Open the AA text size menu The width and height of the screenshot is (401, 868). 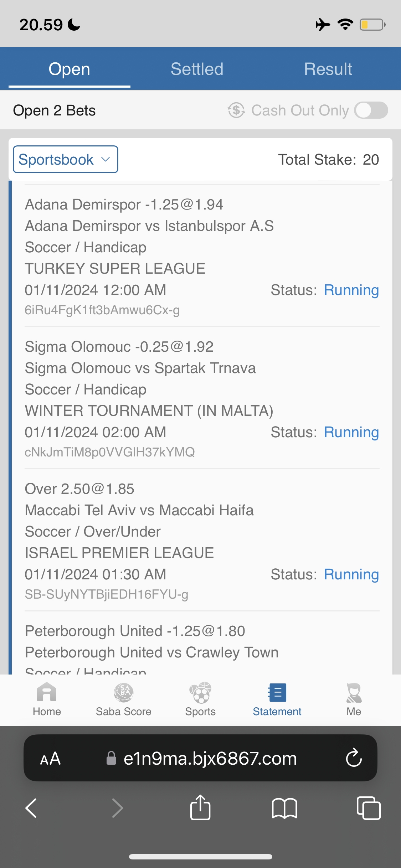50,758
